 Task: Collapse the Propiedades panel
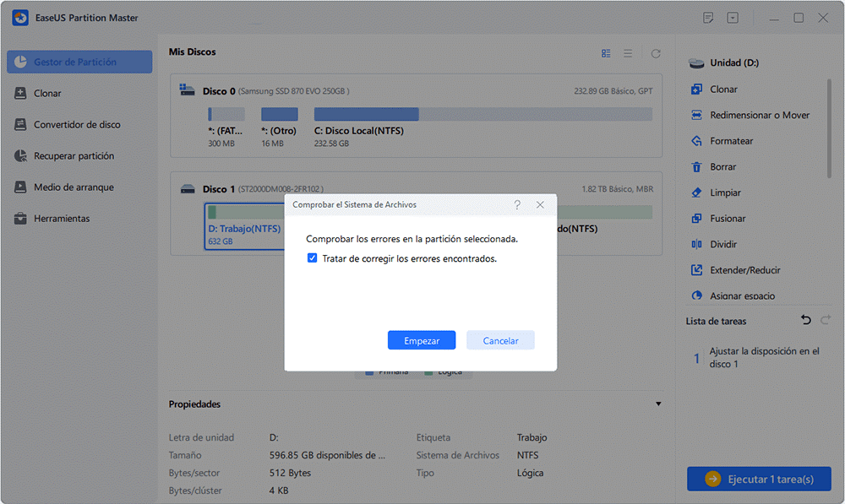[x=658, y=404]
